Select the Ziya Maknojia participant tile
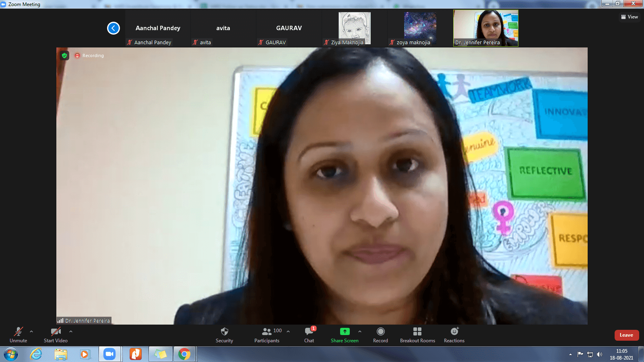Image resolution: width=644 pixels, height=362 pixels. pos(354,28)
